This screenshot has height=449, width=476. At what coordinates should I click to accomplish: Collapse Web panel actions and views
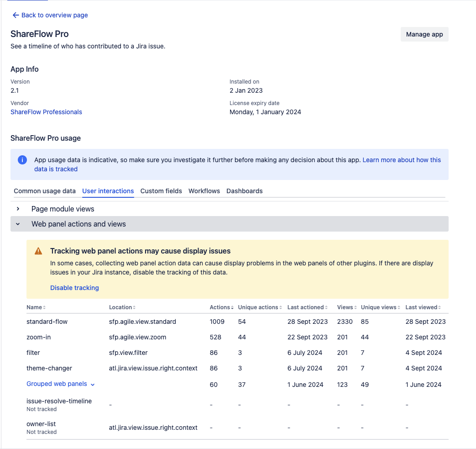(x=18, y=224)
